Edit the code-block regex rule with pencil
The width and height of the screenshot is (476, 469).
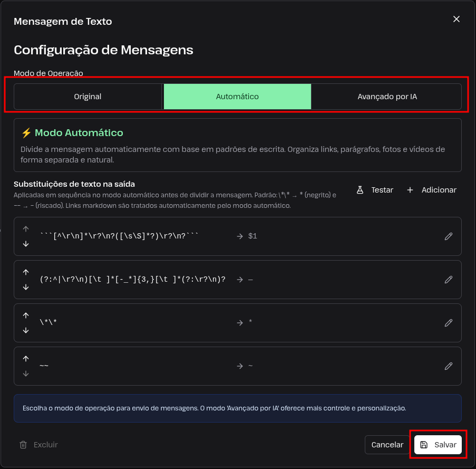pyautogui.click(x=449, y=236)
